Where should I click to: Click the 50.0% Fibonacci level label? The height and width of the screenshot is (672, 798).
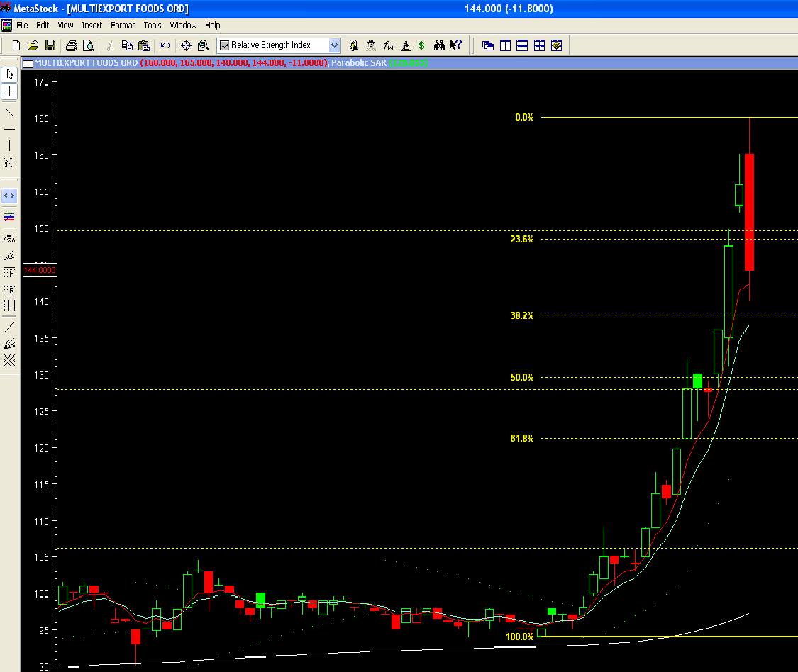(x=521, y=377)
